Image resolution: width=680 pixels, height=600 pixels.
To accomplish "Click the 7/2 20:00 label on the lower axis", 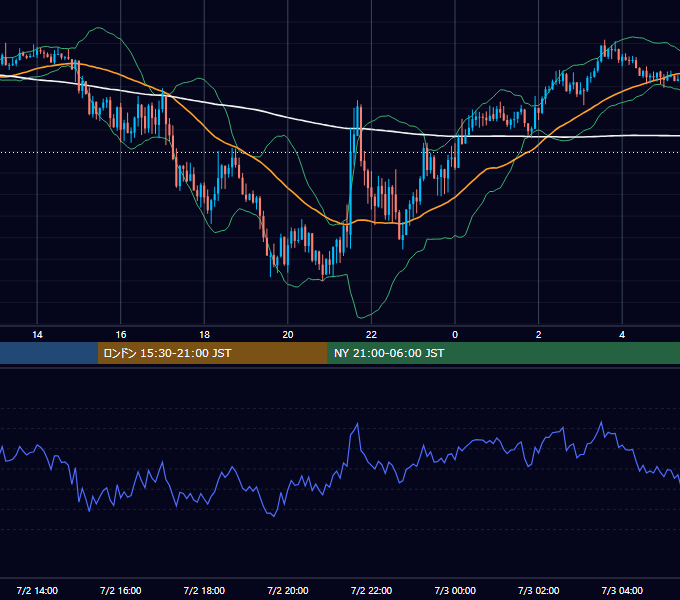I will (288, 590).
